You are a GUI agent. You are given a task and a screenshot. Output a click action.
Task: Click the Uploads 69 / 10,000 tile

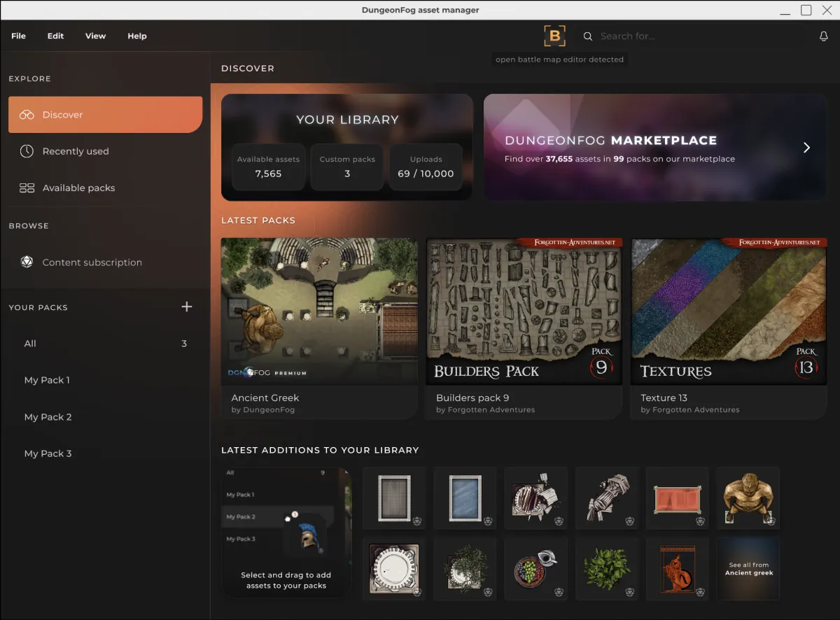[426, 167]
